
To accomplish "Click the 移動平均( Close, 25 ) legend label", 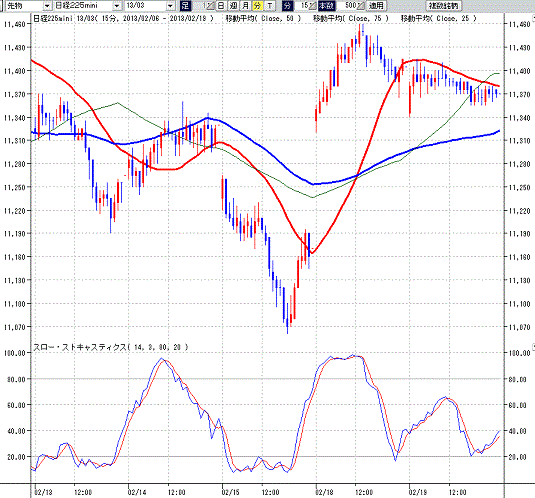I will tap(438, 18).
